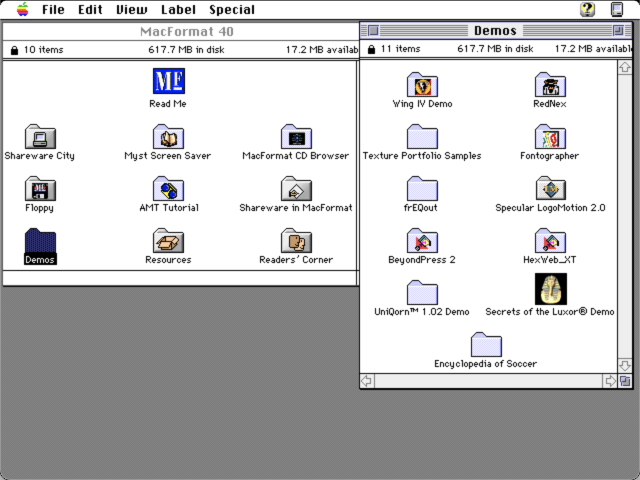640x480 pixels.
Task: Click the locked padlock icon in MacFormat 40
Action: tap(14, 50)
